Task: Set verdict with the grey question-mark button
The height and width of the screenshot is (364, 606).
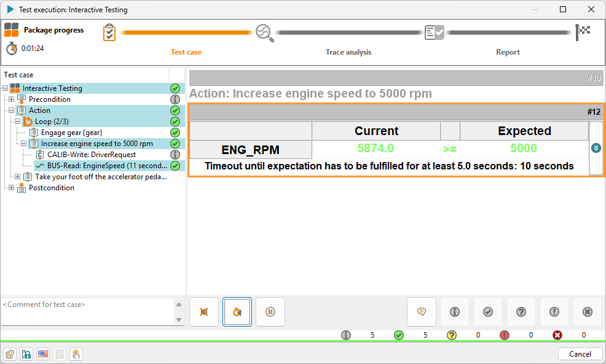Action: click(x=521, y=312)
